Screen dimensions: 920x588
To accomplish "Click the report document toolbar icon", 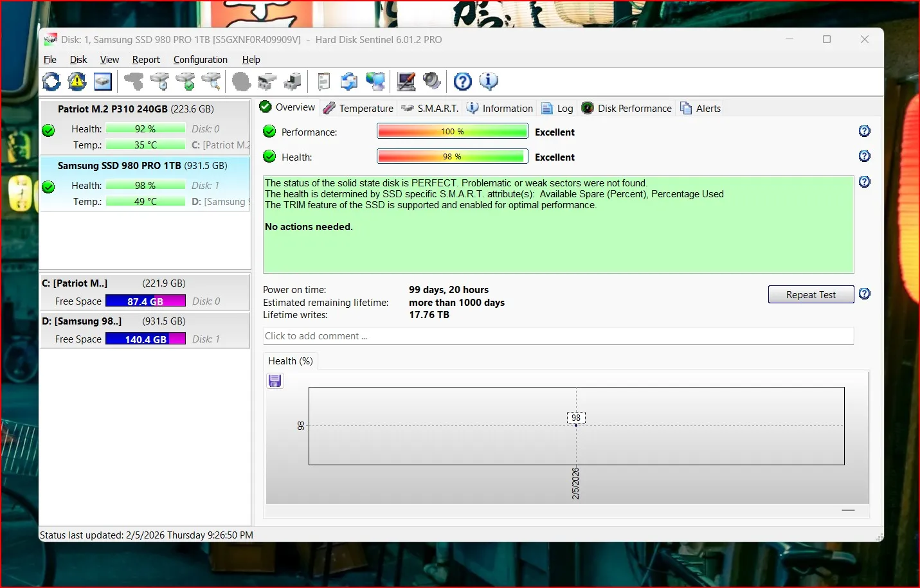I will pyautogui.click(x=324, y=82).
